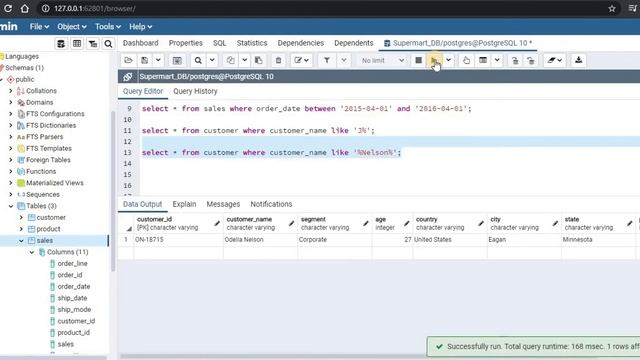Screen dimensions: 640x360
Task: Expand Execute options dropdown arrow
Action: [449, 60]
